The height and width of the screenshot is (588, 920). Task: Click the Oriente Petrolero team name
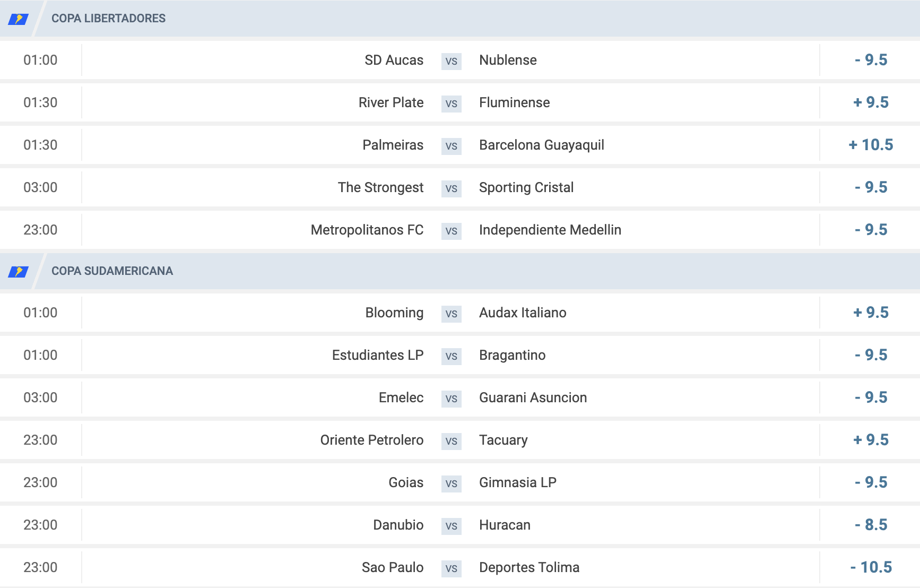point(372,440)
